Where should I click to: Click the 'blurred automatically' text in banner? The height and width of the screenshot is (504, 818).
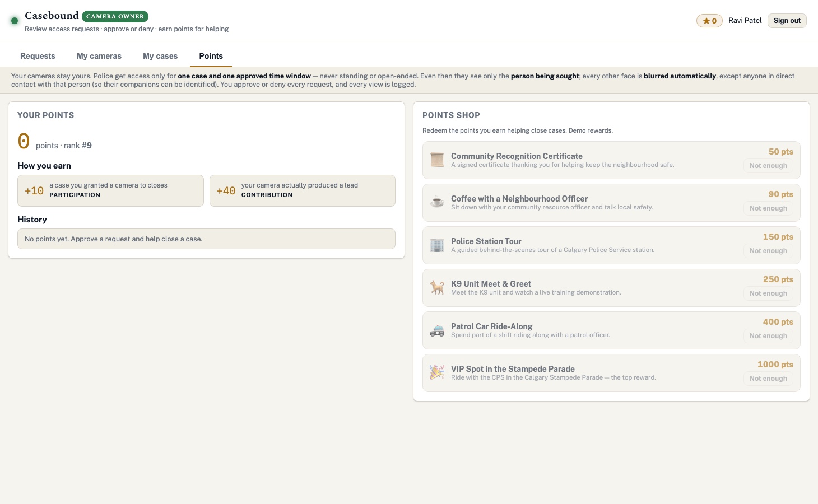pos(680,76)
